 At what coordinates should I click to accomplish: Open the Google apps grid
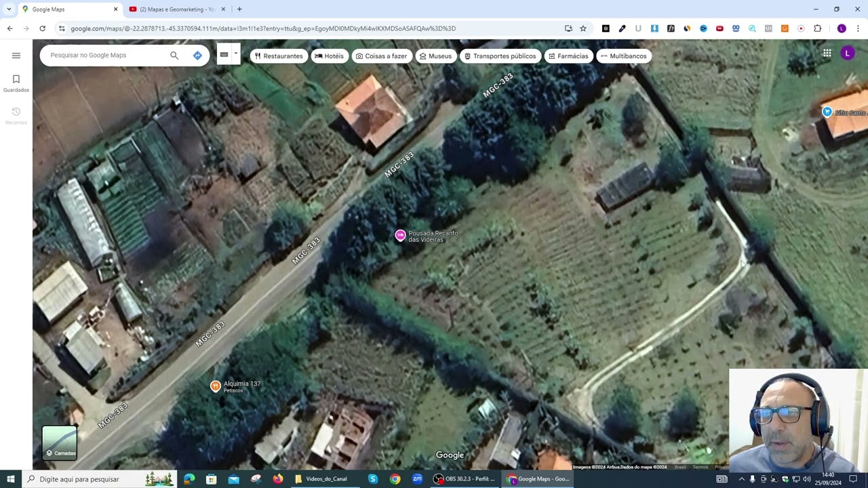click(827, 53)
